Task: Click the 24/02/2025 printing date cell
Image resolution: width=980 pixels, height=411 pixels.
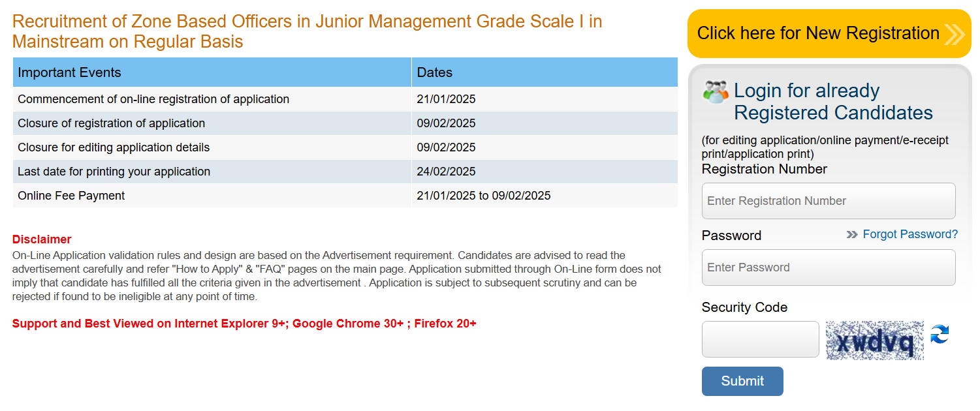Action: pos(447,172)
